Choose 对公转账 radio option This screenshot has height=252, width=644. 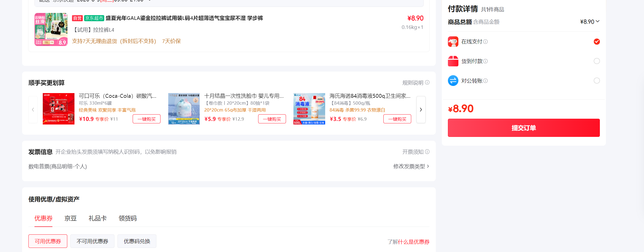click(597, 81)
